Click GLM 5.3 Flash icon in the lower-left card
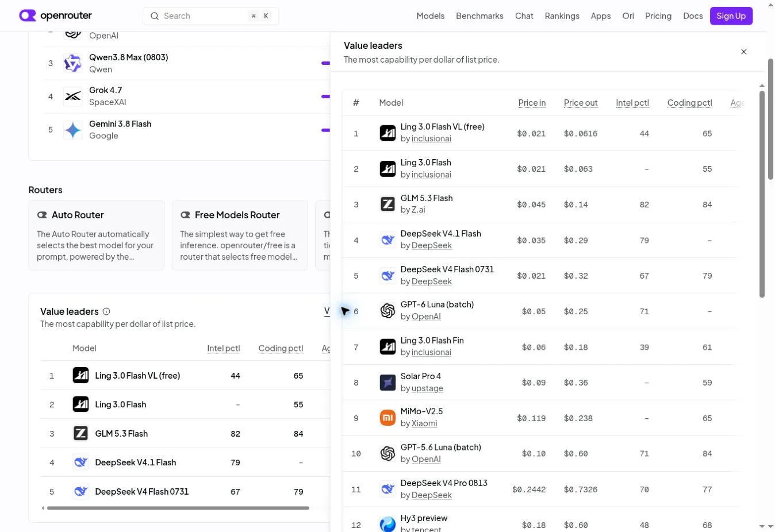The image size is (775, 532). click(80, 433)
